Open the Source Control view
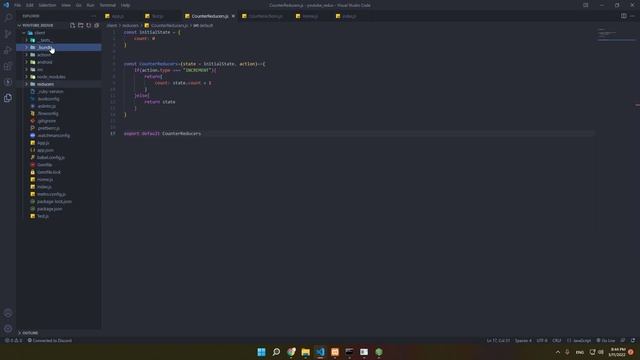The image size is (640, 360). click(8, 34)
